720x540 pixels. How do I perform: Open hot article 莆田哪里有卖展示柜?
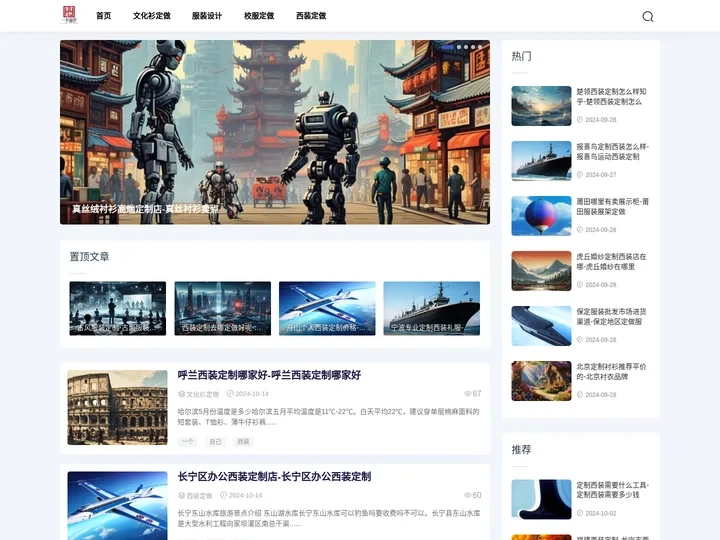613,207
